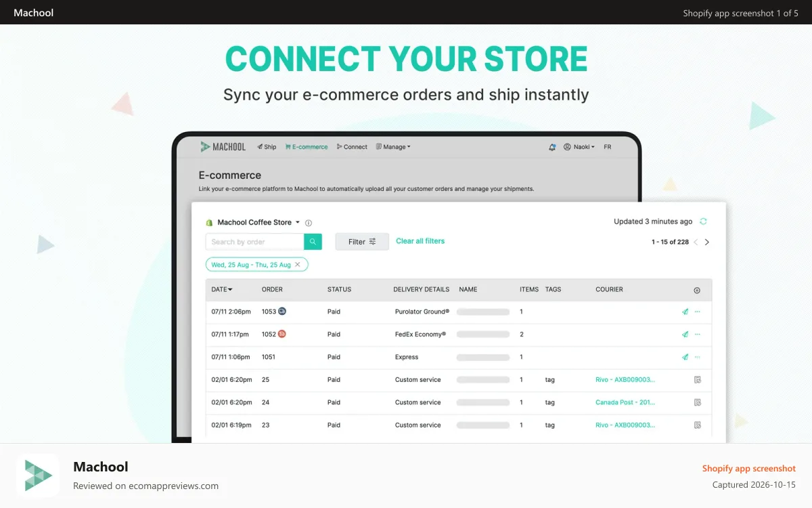Expand the Manage menu
812x508 pixels.
[x=393, y=147]
